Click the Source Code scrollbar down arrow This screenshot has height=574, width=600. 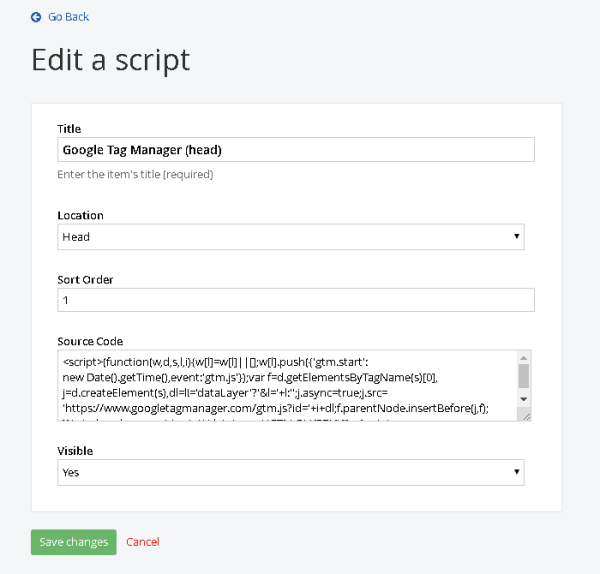524,399
